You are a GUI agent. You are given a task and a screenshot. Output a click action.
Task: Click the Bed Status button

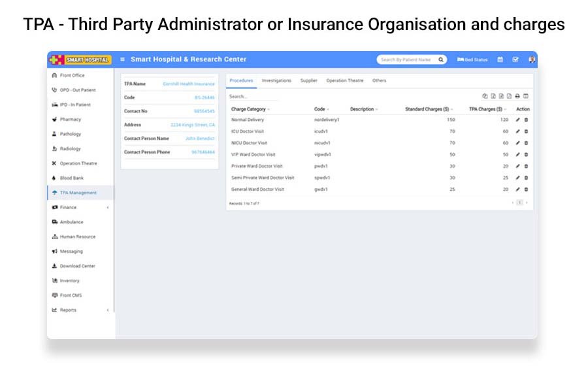point(472,59)
